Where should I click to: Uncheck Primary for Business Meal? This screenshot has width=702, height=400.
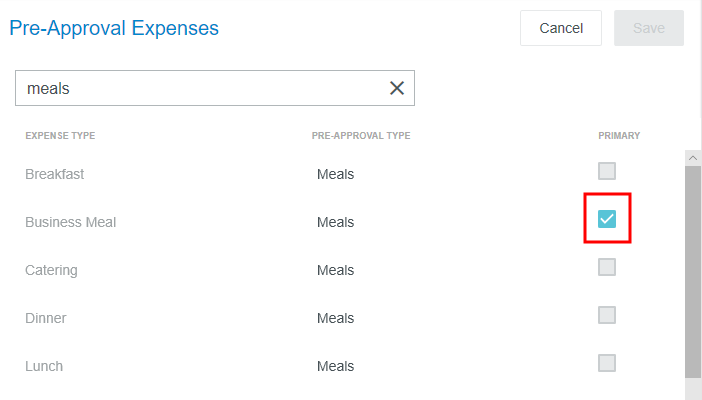point(607,219)
